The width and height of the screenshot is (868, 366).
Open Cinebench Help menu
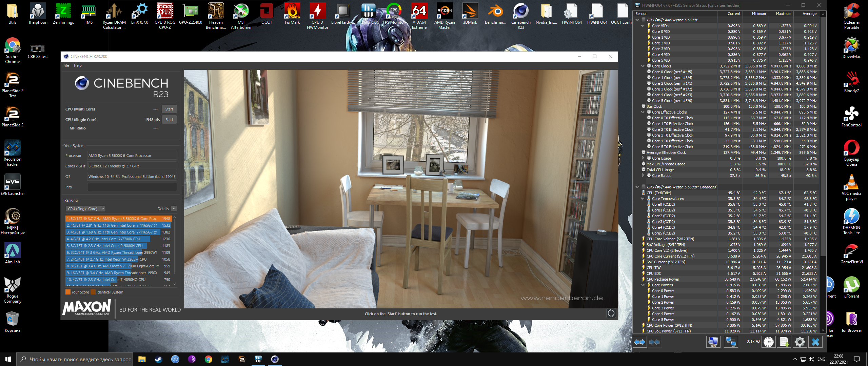tap(78, 66)
